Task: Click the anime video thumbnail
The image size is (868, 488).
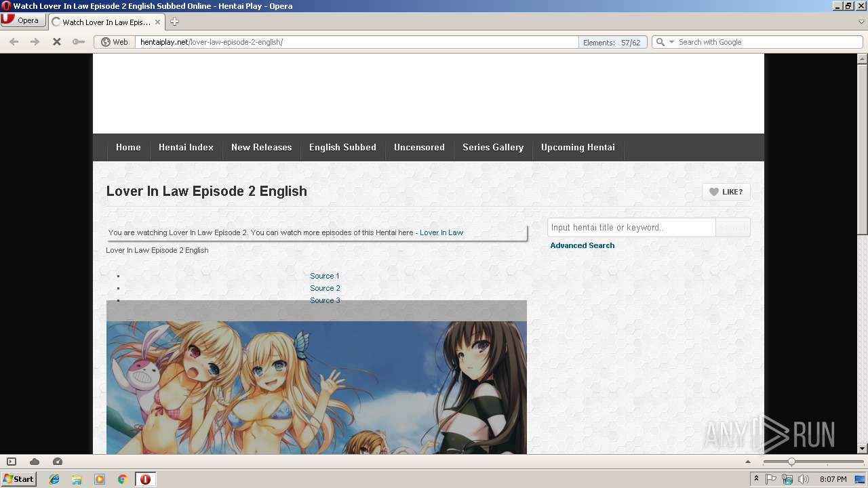Action: point(316,387)
